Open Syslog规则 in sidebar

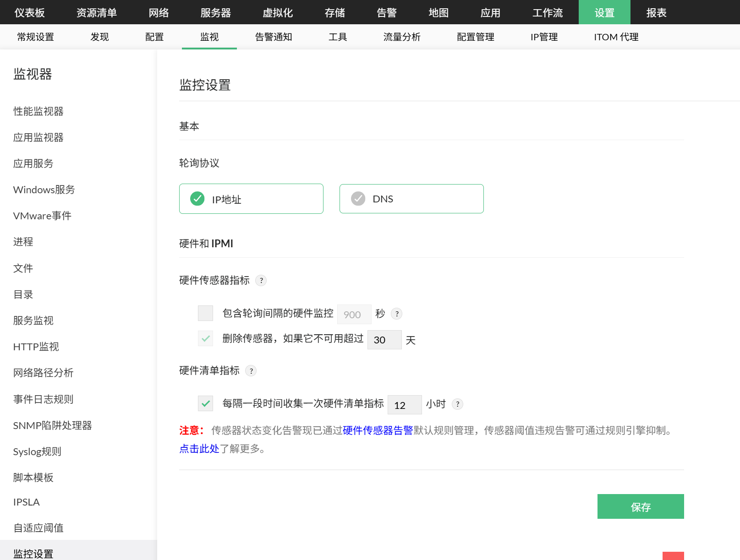[x=38, y=451]
